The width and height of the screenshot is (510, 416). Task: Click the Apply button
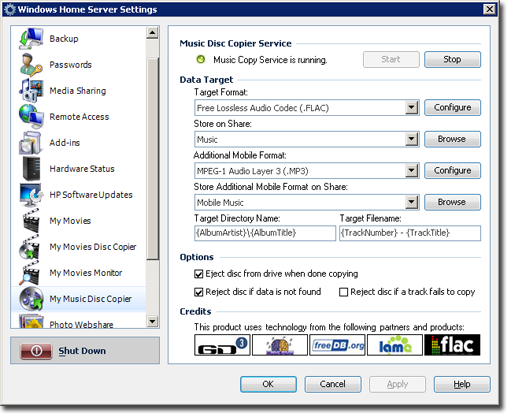(397, 384)
